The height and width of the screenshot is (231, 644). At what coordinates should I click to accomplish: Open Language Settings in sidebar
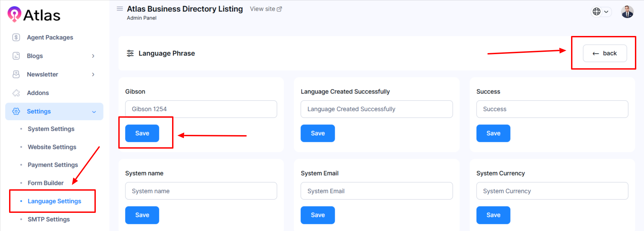click(54, 201)
